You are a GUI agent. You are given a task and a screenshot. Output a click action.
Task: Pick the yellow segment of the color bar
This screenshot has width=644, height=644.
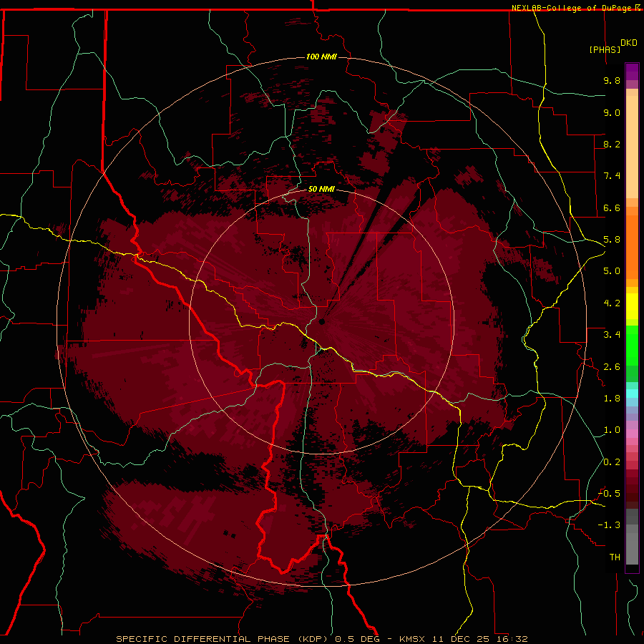click(x=632, y=306)
